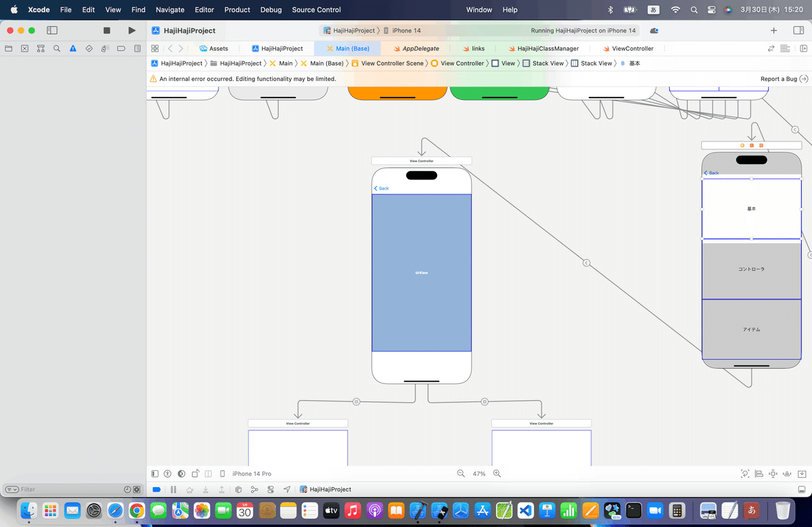812x527 pixels.
Task: Click the 基本 breadcrumb item
Action: [x=630, y=63]
